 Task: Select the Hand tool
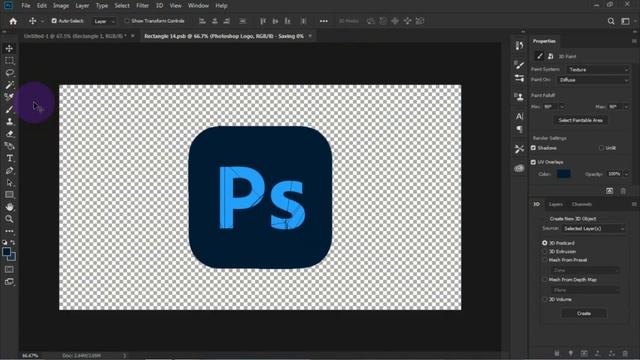click(9, 207)
